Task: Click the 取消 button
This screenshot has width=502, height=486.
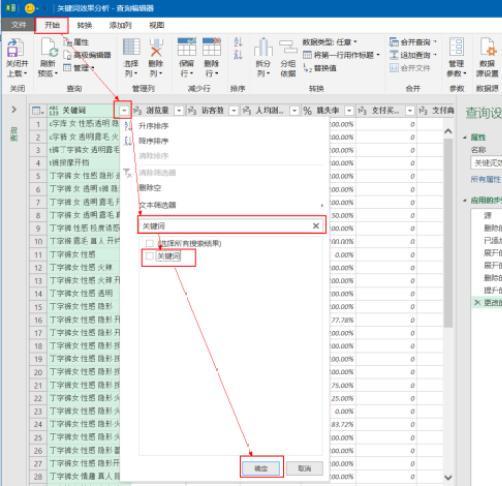Action: tap(304, 468)
